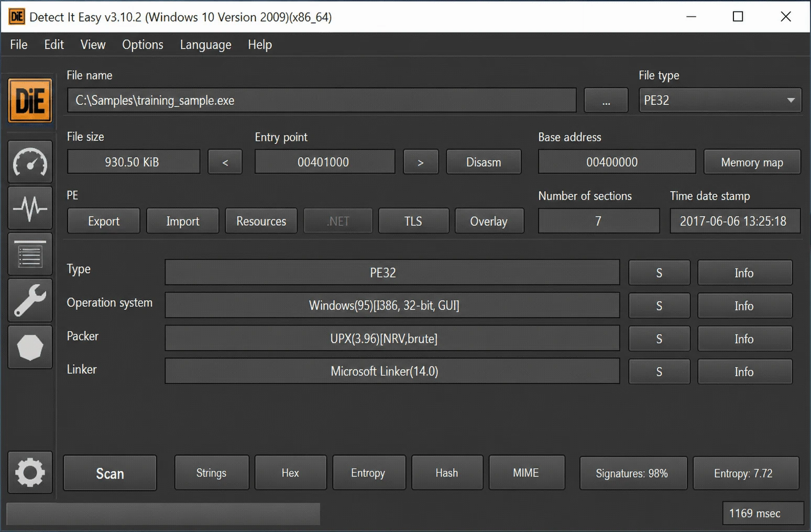Open the heartbeat waveform sidebar icon
The width and height of the screenshot is (811, 532).
30,208
